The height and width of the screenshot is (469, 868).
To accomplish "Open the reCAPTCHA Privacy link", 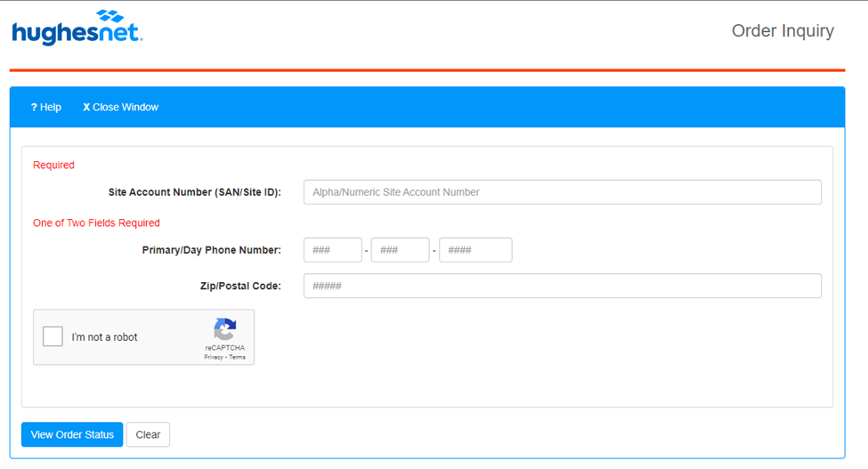I will pos(214,357).
